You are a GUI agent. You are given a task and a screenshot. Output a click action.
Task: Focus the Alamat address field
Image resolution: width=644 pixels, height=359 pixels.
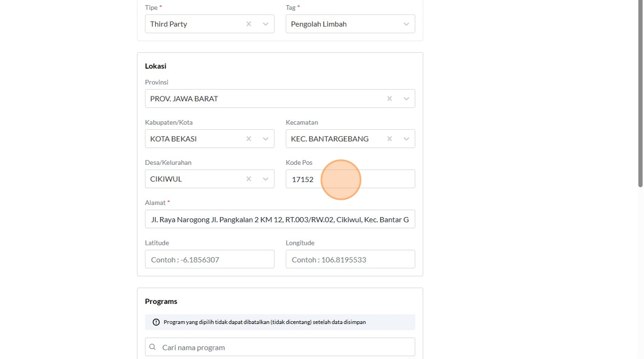click(279, 219)
